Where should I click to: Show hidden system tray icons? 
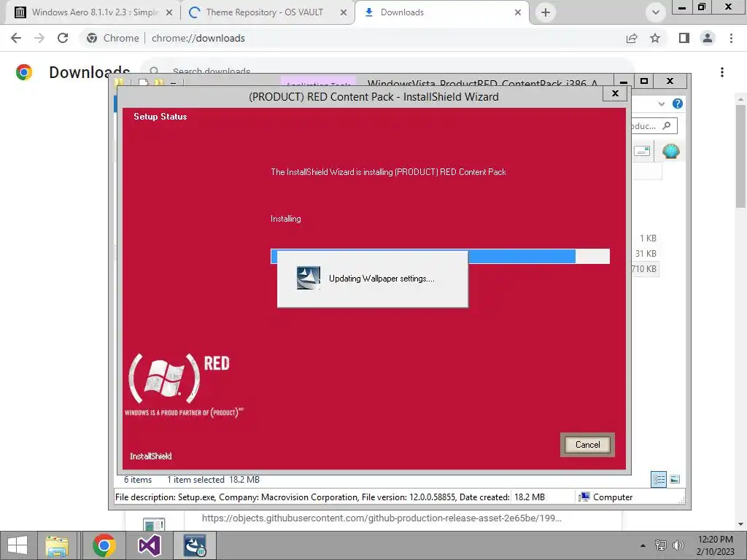point(643,545)
